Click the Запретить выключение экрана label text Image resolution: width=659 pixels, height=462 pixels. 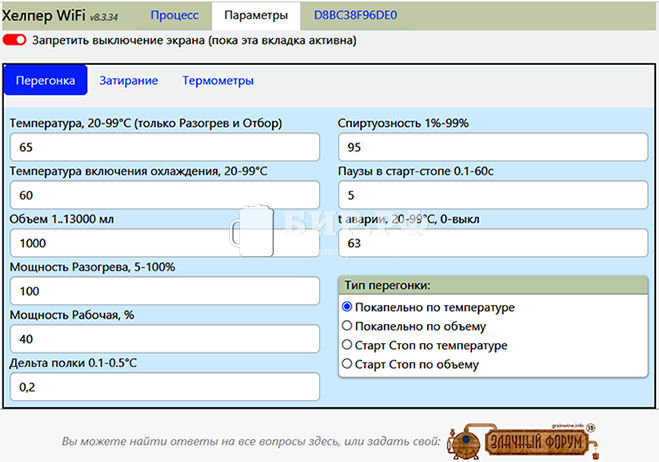click(x=194, y=40)
